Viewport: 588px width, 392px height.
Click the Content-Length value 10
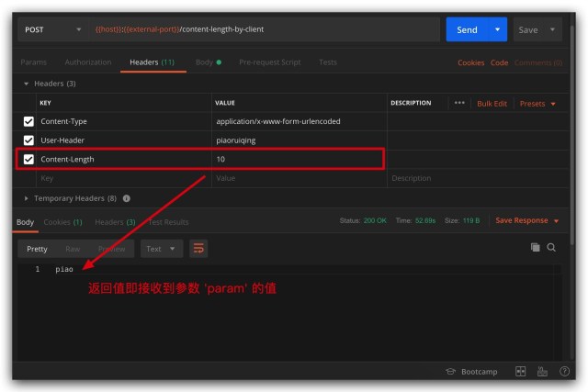click(x=220, y=159)
